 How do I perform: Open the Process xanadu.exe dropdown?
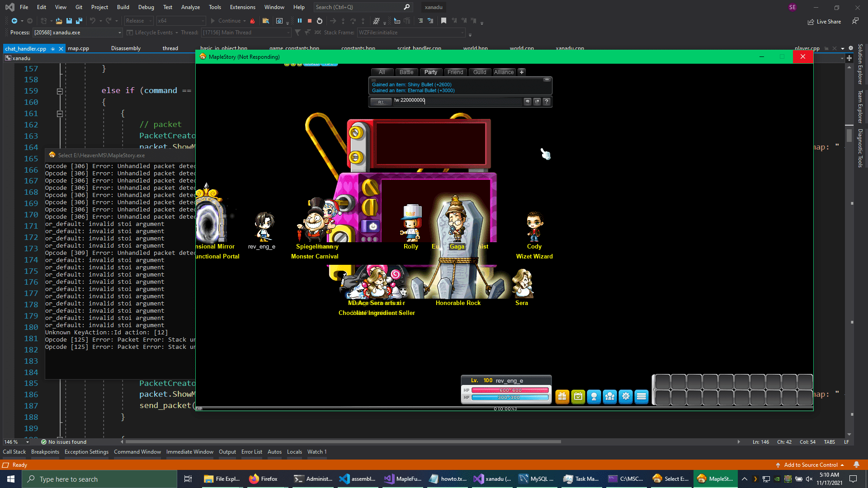tap(78, 33)
